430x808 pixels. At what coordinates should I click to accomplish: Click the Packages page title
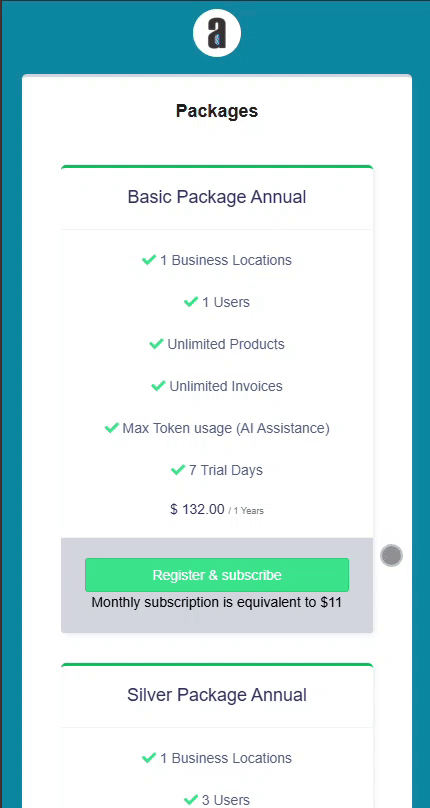tap(217, 111)
